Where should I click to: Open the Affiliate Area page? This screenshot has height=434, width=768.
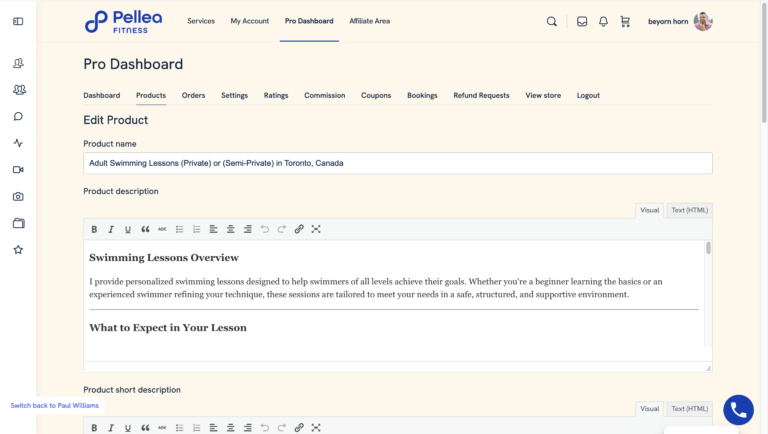369,21
